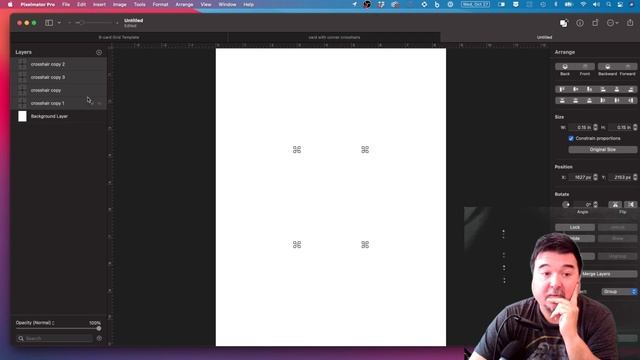This screenshot has height=360, width=640.
Task: Send layer to Back
Action: [565, 67]
